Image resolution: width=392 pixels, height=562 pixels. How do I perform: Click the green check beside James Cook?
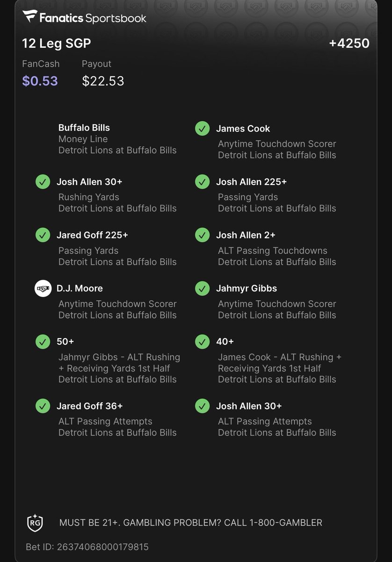click(x=202, y=129)
